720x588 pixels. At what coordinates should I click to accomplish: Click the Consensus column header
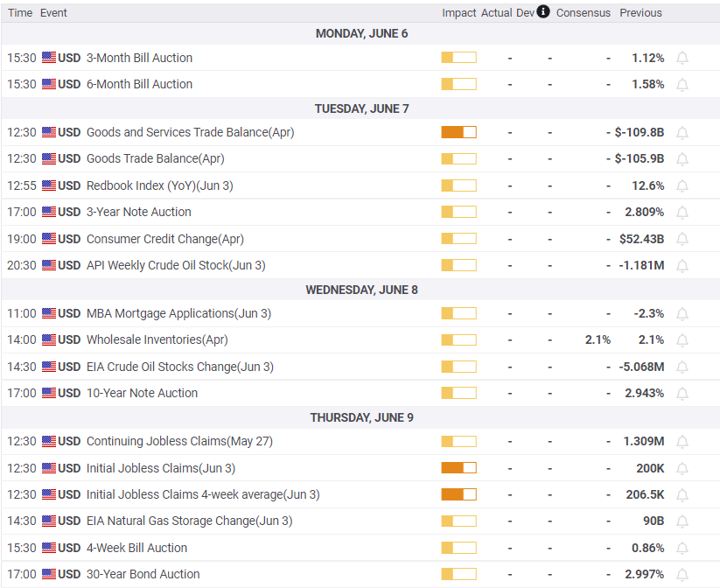(583, 13)
